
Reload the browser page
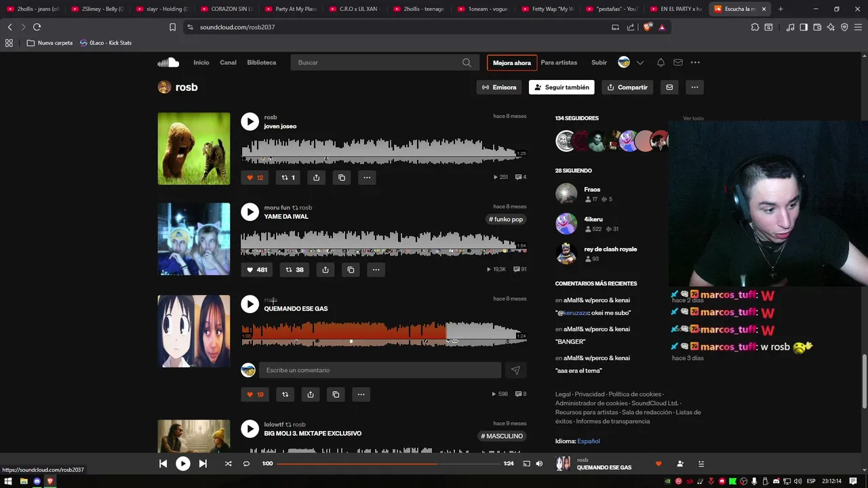(37, 27)
